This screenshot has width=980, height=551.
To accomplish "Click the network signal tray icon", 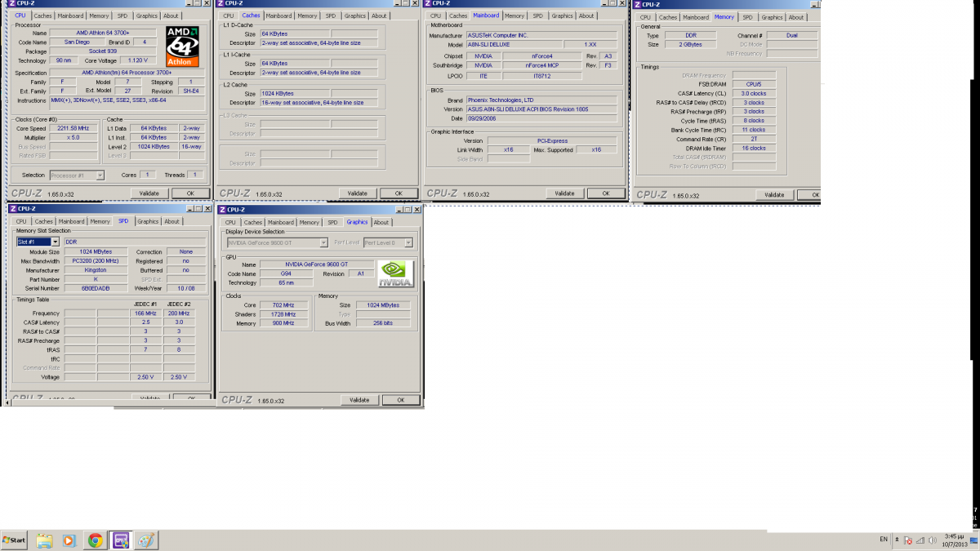I will [x=920, y=540].
